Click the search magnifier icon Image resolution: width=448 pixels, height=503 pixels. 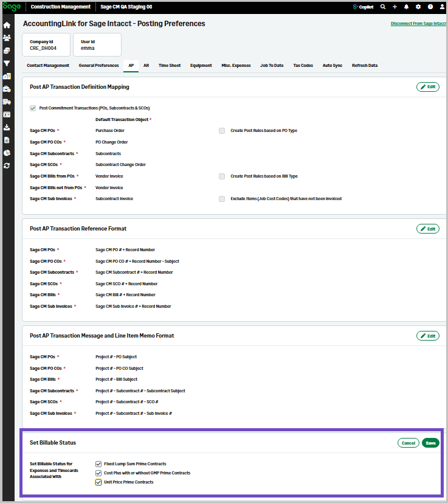(382, 7)
